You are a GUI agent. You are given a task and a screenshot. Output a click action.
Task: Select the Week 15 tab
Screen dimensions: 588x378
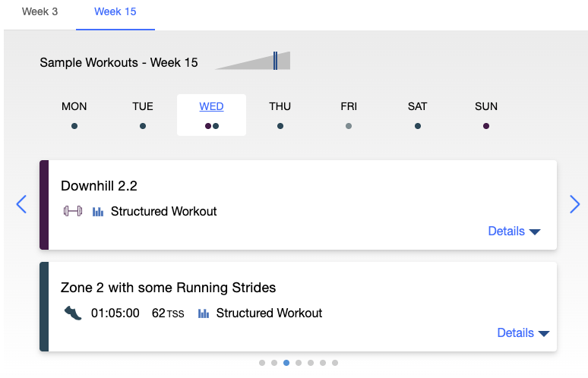click(x=115, y=11)
